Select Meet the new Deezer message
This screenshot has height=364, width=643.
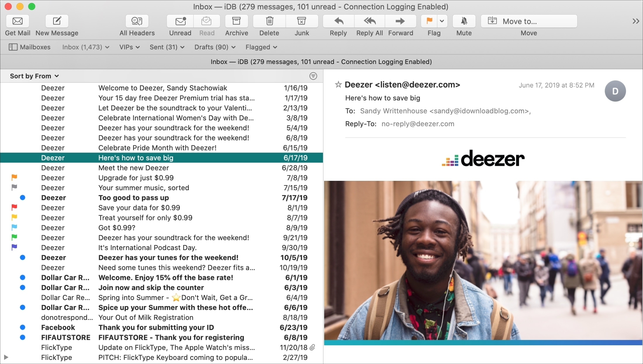click(162, 168)
